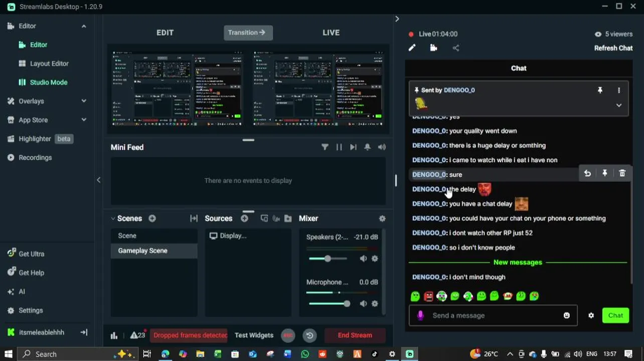
Task: Click the Send a message field
Action: [x=493, y=315]
